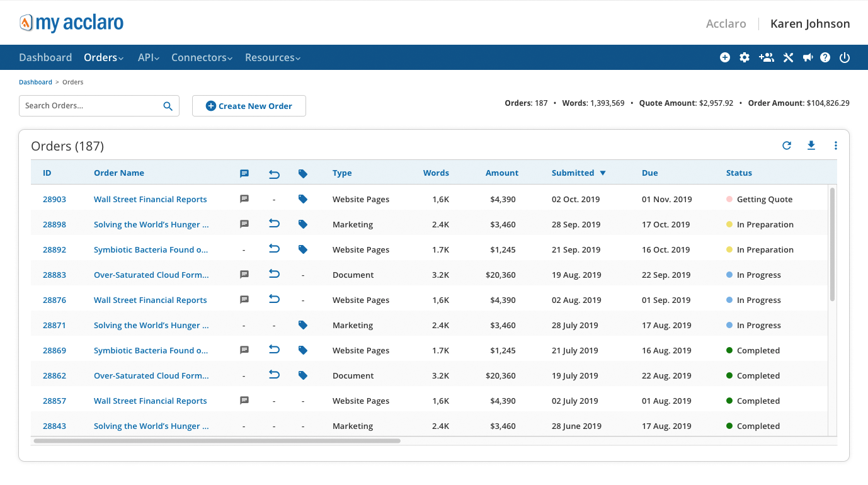Click the reply arrow icon for order 28898
The height and width of the screenshot is (485, 868).
[x=274, y=224]
